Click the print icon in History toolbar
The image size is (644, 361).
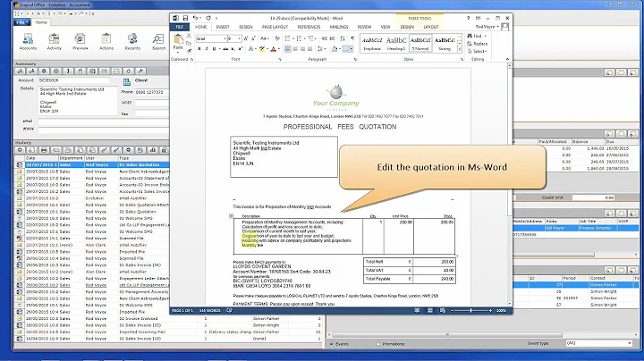(x=44, y=150)
